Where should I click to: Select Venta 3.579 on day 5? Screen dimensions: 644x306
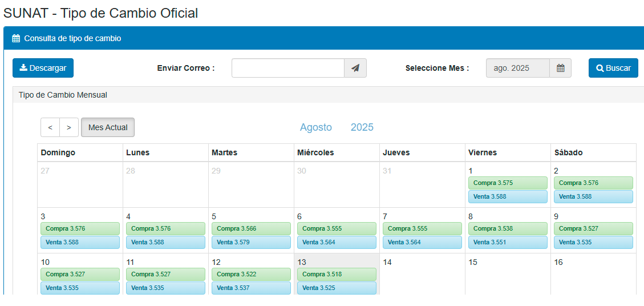point(252,242)
